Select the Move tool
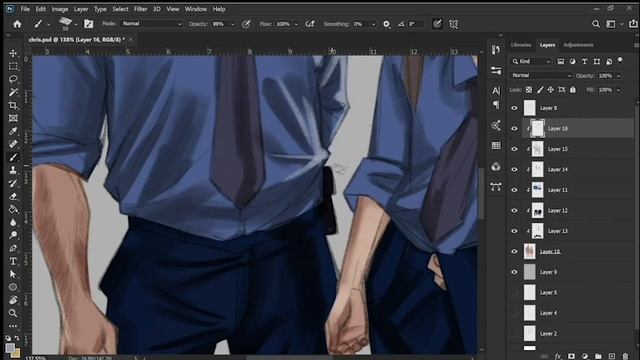The image size is (640, 360). [13, 53]
